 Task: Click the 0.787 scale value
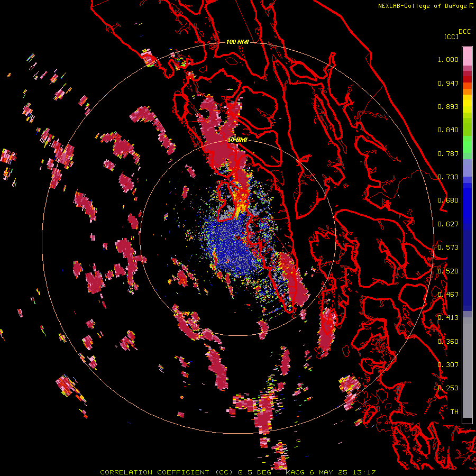pos(448,153)
